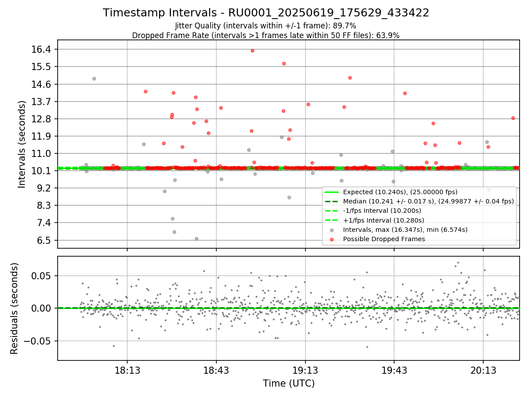This screenshot has height=399, width=532.
Task: Select the 'Jitter Quality' 89.7% subtitle line
Action: click(x=266, y=26)
